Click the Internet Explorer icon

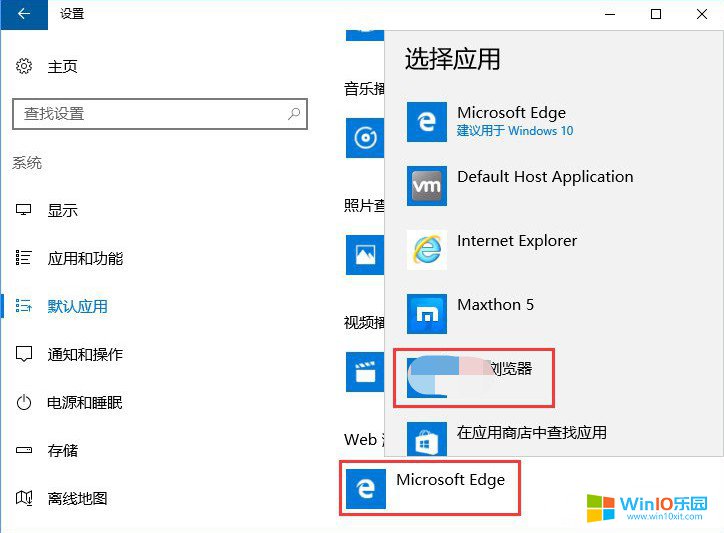pyautogui.click(x=427, y=250)
